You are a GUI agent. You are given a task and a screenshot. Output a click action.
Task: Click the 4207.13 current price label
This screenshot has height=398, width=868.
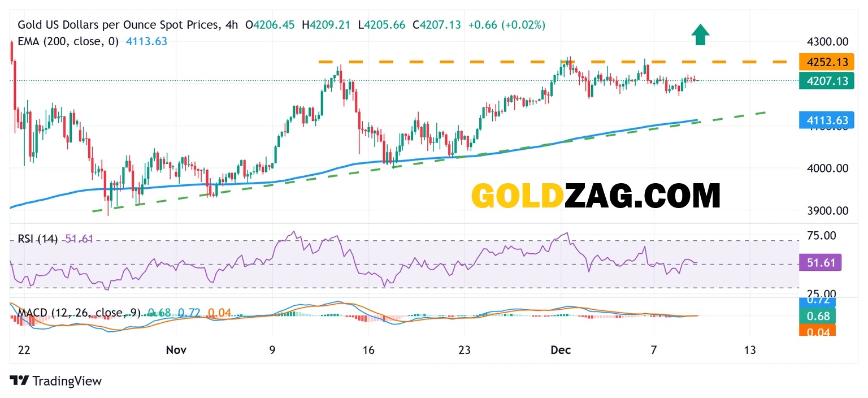(x=827, y=81)
